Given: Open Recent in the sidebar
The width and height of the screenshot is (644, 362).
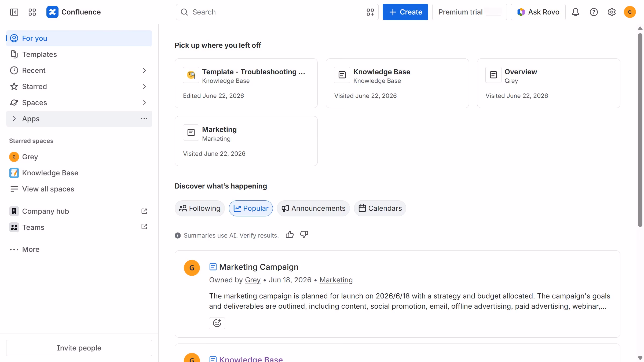Looking at the screenshot, I should (79, 71).
